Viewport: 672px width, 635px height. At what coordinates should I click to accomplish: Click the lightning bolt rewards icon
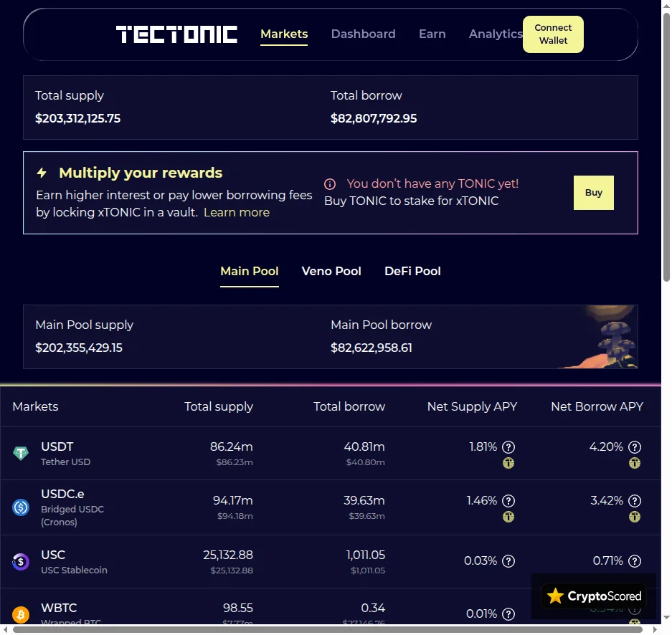click(42, 173)
